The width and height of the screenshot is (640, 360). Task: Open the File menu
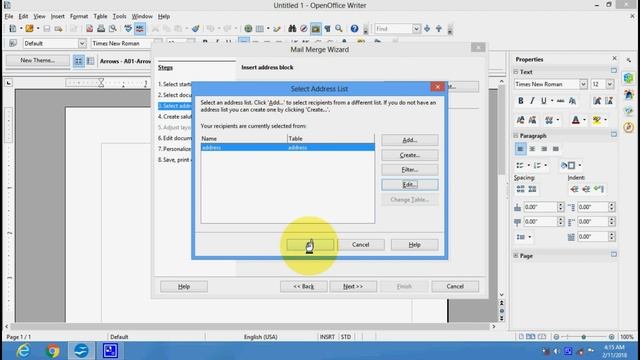pos(9,16)
